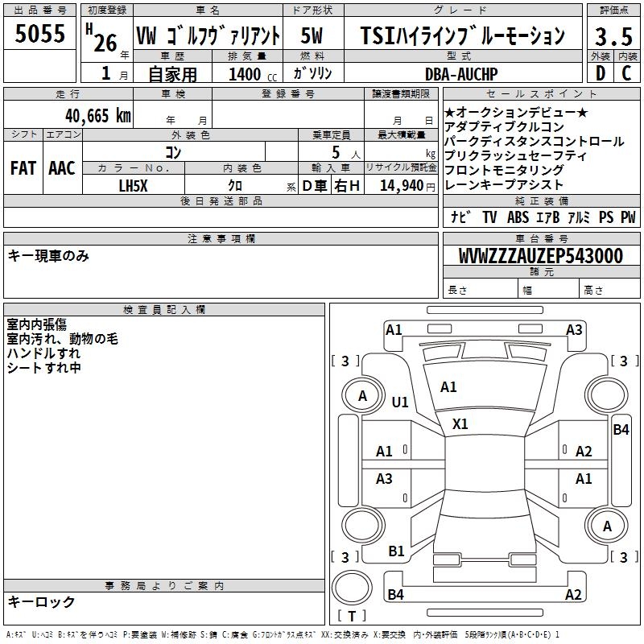
Task: Click 長さ dimension field
Action: click(481, 289)
